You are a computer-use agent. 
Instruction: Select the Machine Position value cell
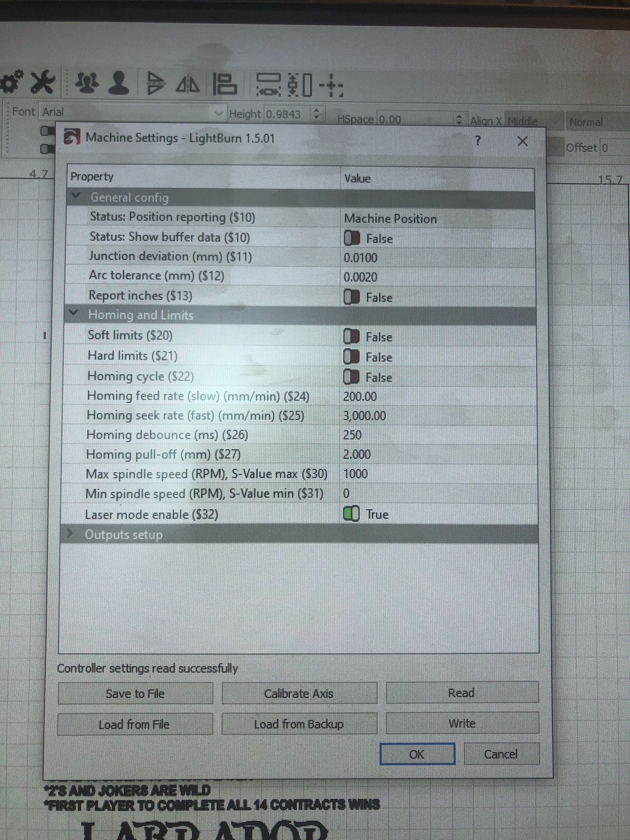[x=437, y=218]
